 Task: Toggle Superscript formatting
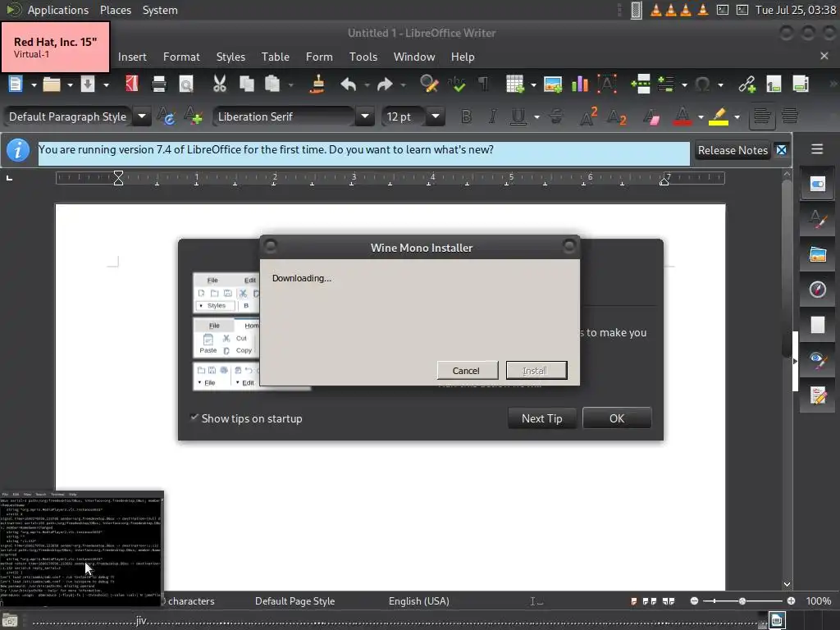588,116
